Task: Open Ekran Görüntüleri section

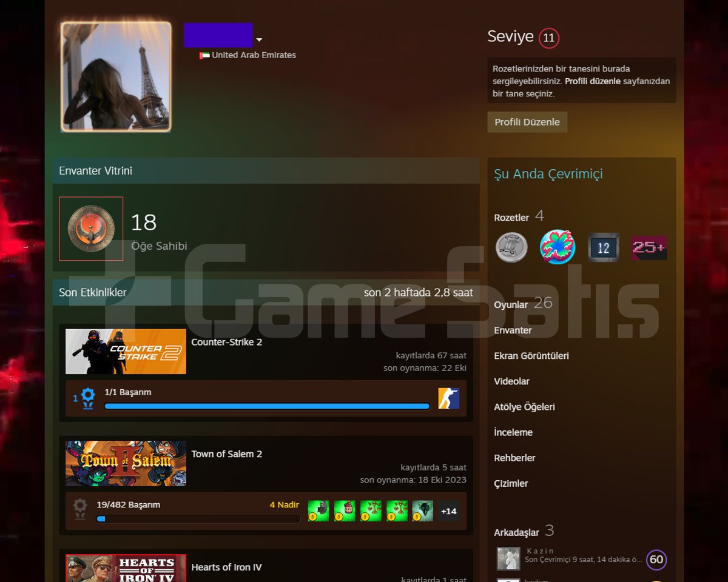Action: (x=531, y=356)
